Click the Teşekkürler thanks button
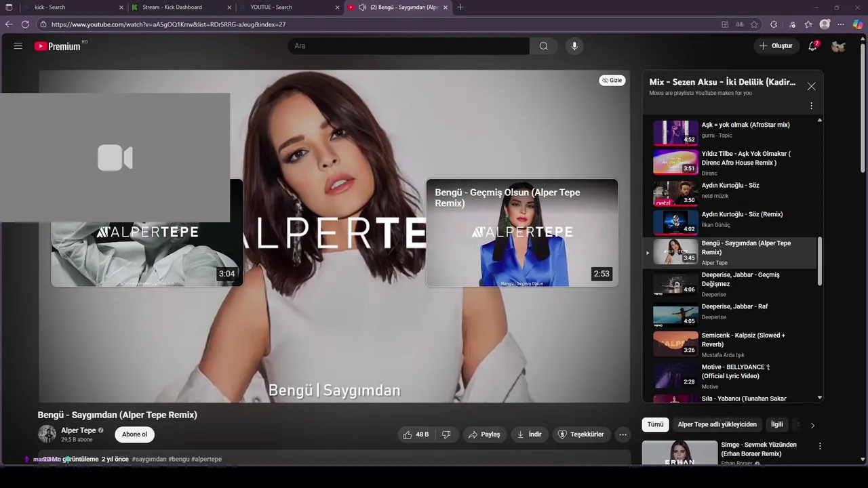The height and width of the screenshot is (488, 868). point(580,434)
